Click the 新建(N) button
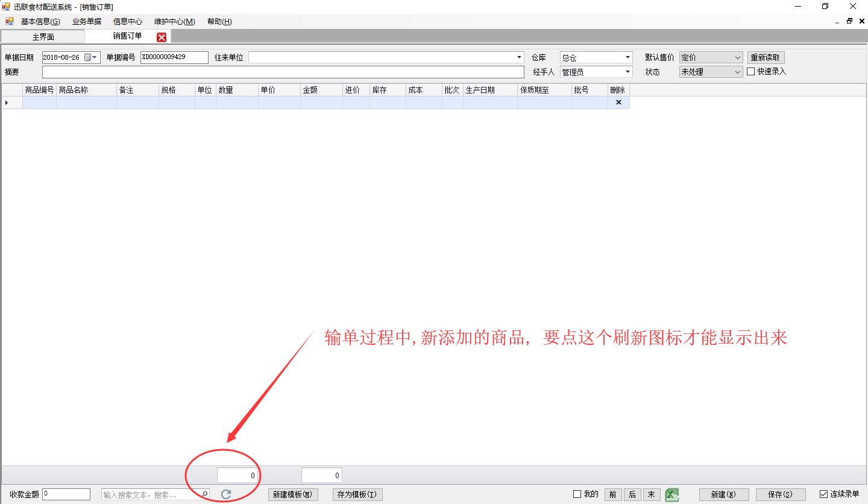The width and height of the screenshot is (868, 504). click(724, 494)
